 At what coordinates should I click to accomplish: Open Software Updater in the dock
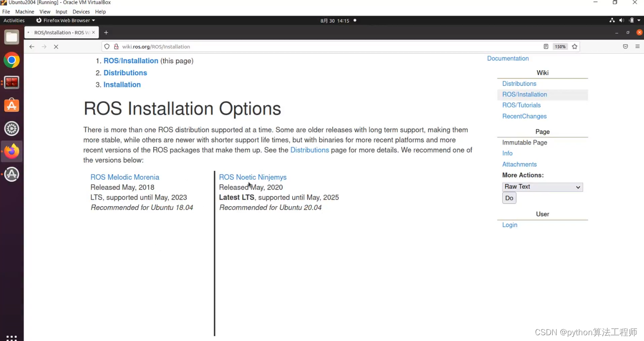12,175
